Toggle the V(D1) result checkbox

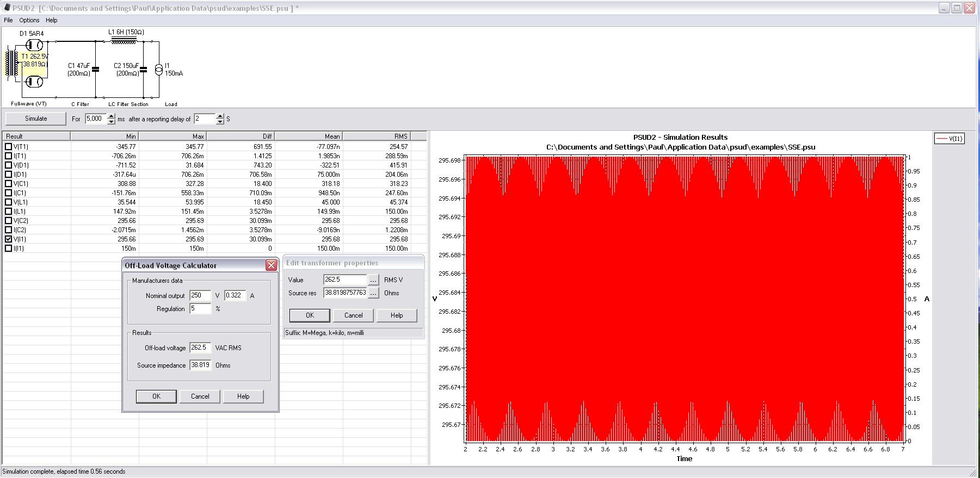(x=8, y=165)
